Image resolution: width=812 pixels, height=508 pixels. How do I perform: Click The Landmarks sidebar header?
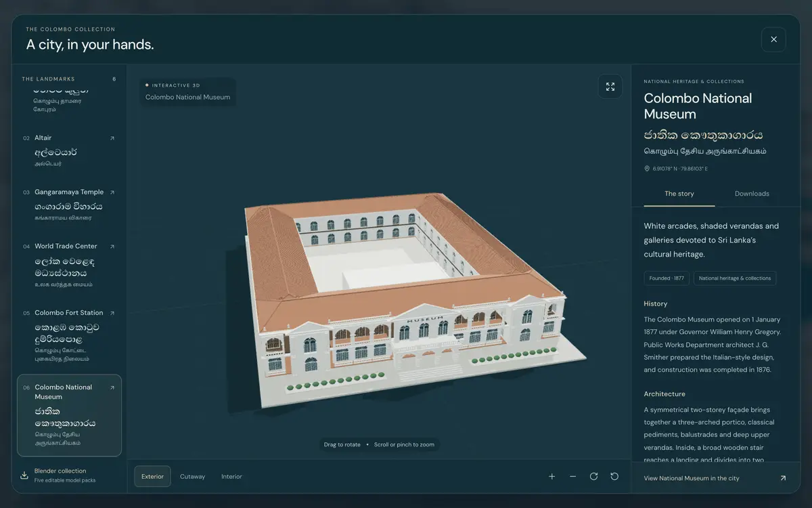[48, 79]
